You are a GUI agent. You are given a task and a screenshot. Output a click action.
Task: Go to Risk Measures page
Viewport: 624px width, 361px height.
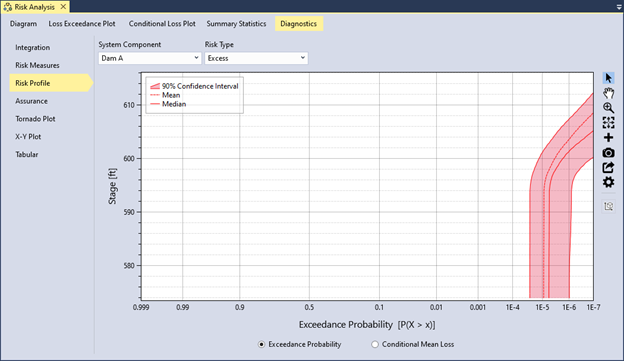click(x=37, y=65)
